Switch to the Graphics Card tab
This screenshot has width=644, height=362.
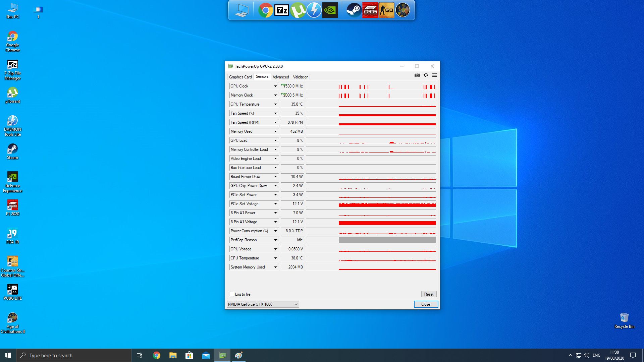(x=240, y=77)
